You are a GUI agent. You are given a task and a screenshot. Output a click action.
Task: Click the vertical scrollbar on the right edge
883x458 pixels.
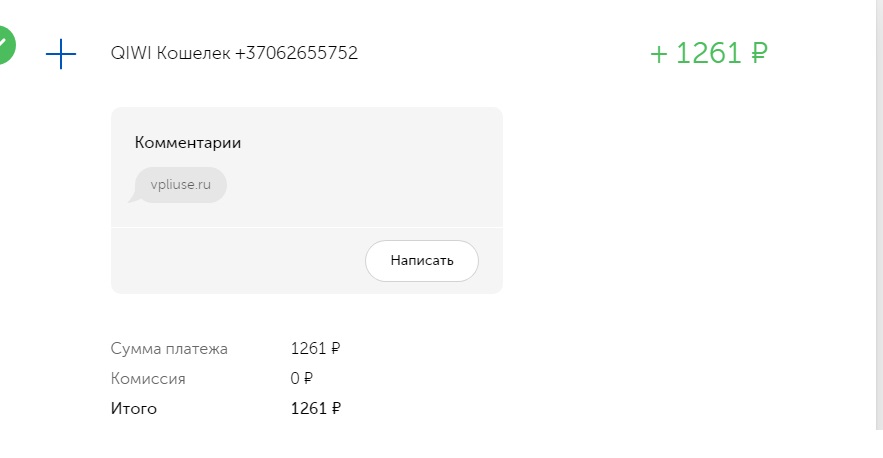[879, 214]
